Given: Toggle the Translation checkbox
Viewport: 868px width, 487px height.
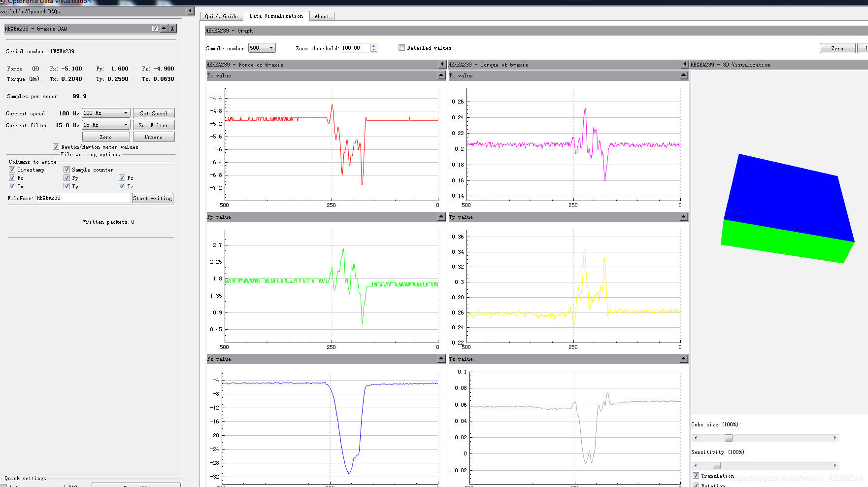Looking at the screenshot, I should tap(696, 476).
